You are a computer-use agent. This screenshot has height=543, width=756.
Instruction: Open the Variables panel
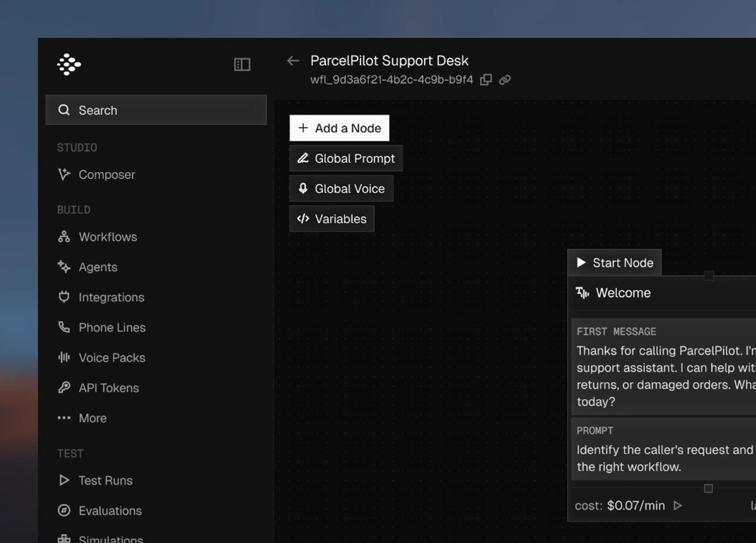coord(332,219)
